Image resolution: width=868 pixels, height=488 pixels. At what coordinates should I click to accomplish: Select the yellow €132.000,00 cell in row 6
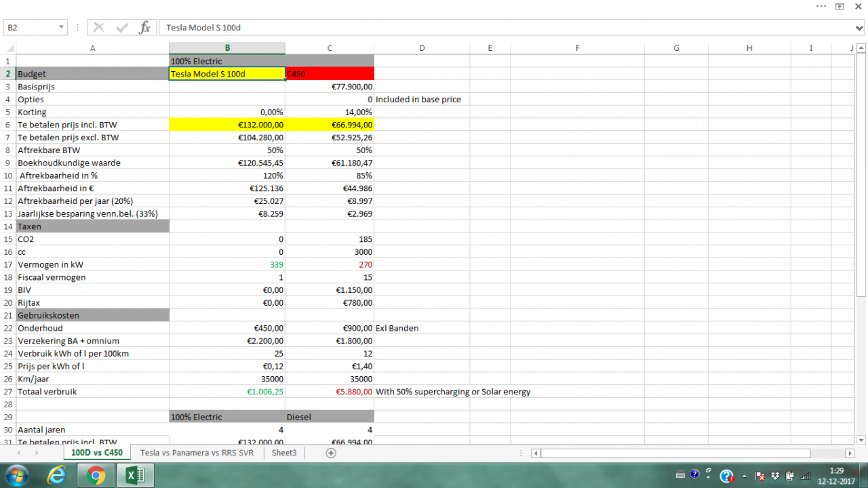click(x=227, y=125)
